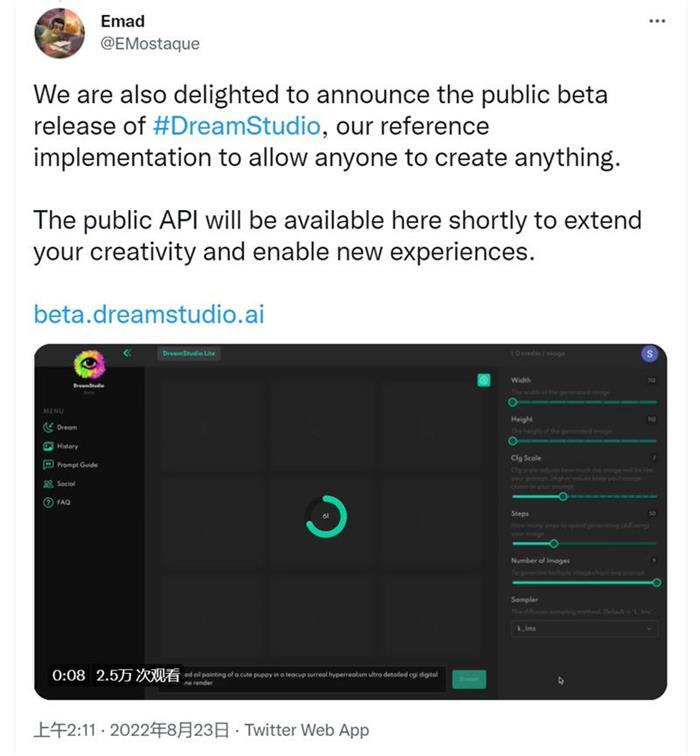Click the green Dream generate button
The width and height of the screenshot is (700, 756).
469,679
